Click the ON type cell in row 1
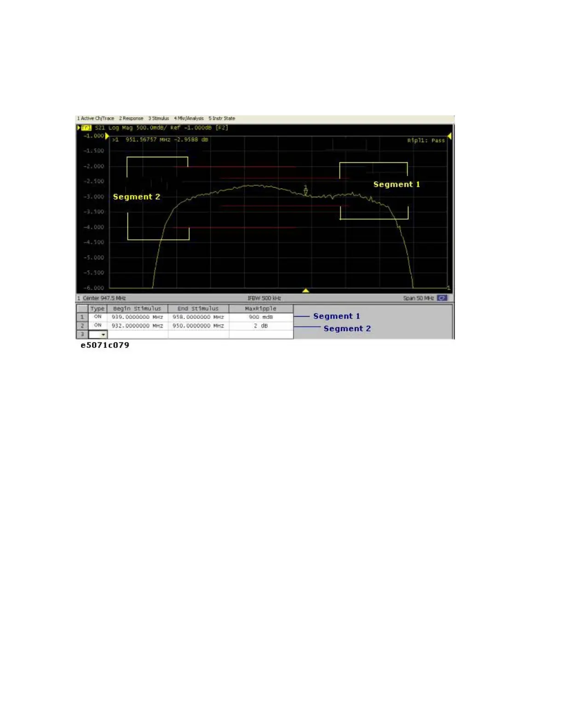This screenshot has width=563, height=728. click(98, 317)
